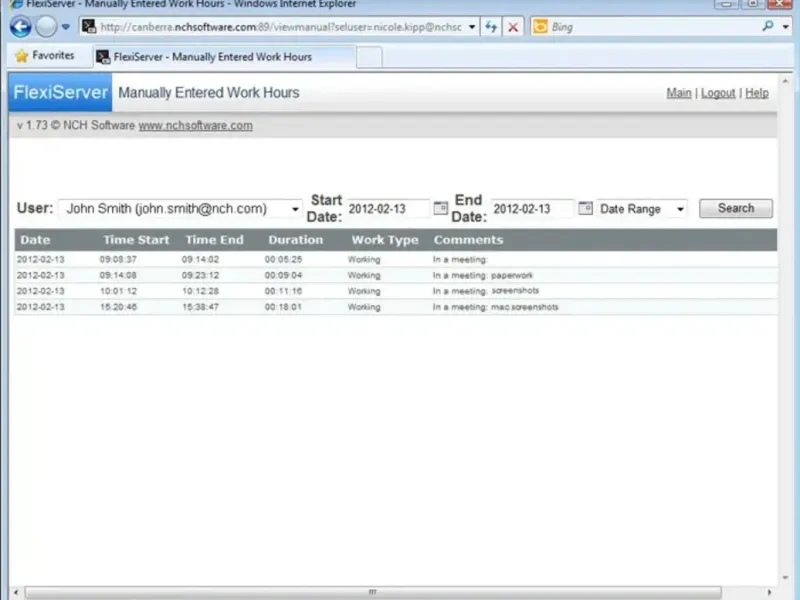Click the horizontal scrollbar right arrow
The image size is (800, 600).
click(x=769, y=592)
